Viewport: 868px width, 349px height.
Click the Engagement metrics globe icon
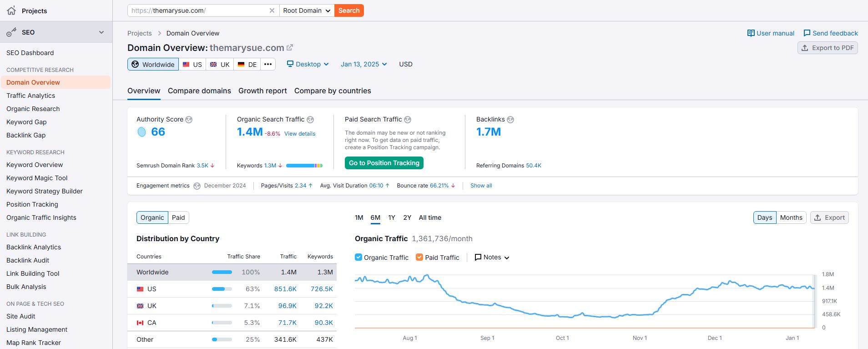(197, 186)
